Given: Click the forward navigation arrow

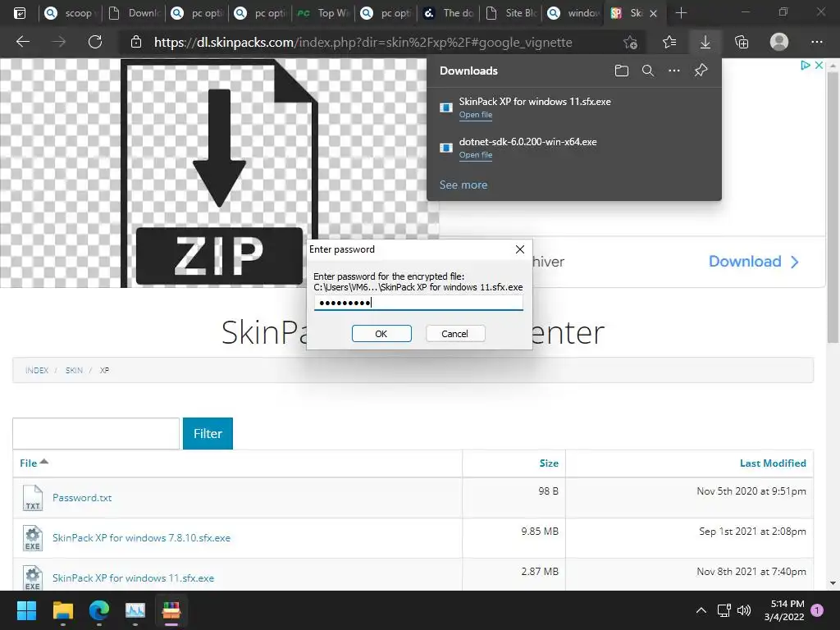Looking at the screenshot, I should (x=59, y=42).
